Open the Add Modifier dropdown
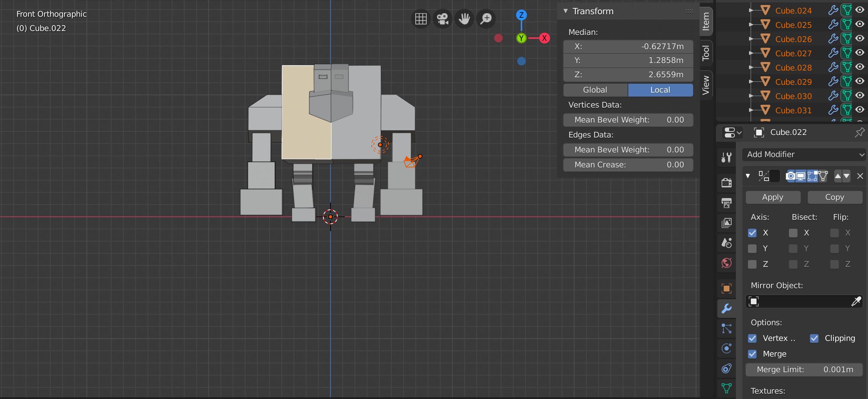 [x=804, y=155]
